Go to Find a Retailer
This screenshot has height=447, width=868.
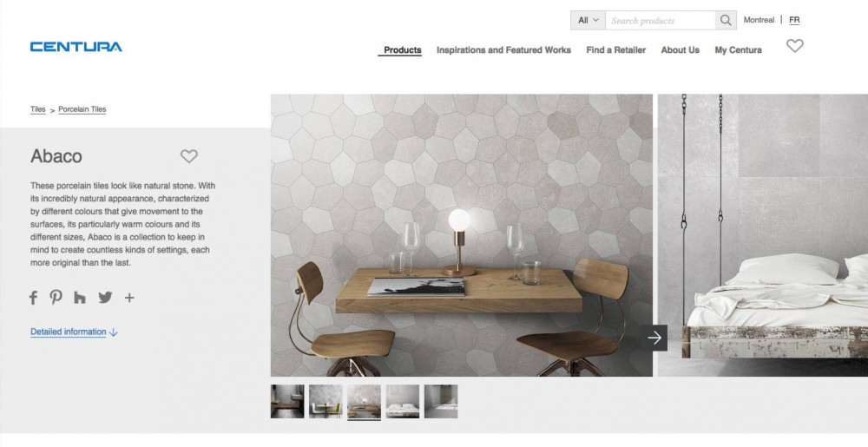(x=615, y=49)
